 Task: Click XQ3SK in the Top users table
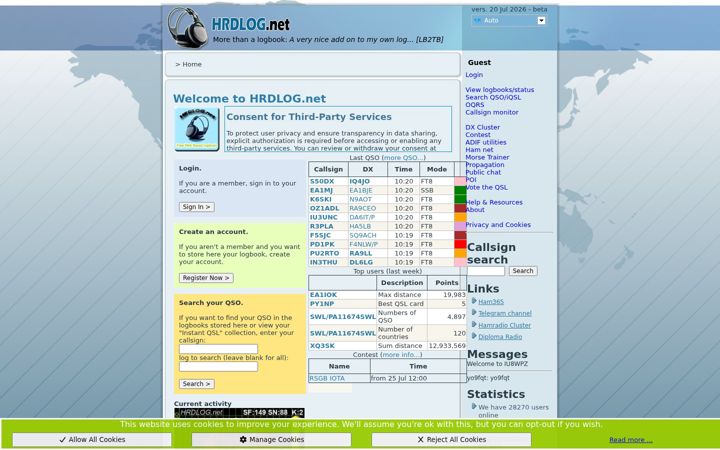pos(322,345)
